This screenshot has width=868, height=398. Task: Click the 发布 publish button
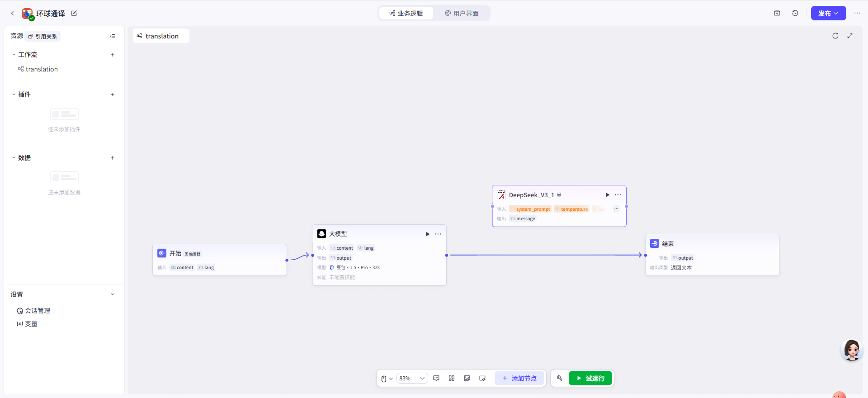828,14
